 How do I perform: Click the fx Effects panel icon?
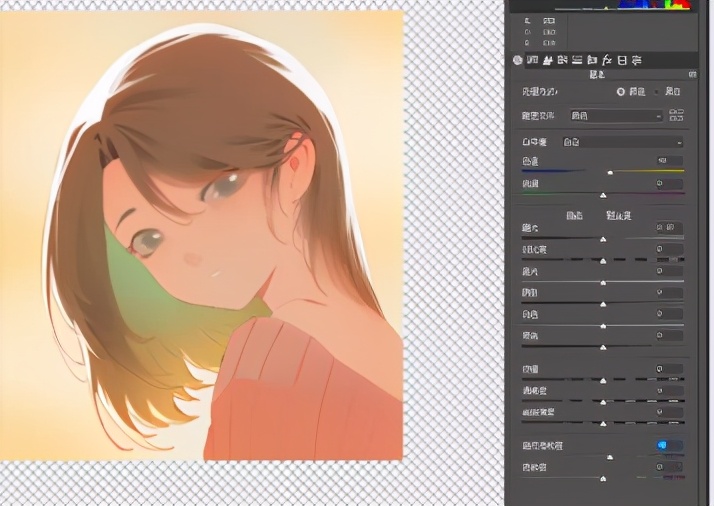[x=607, y=60]
